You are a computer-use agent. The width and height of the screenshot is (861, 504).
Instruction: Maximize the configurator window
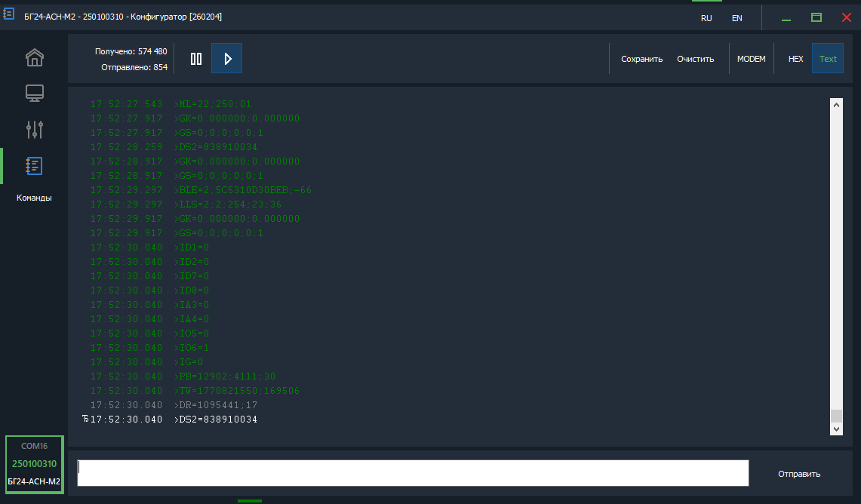click(x=816, y=17)
